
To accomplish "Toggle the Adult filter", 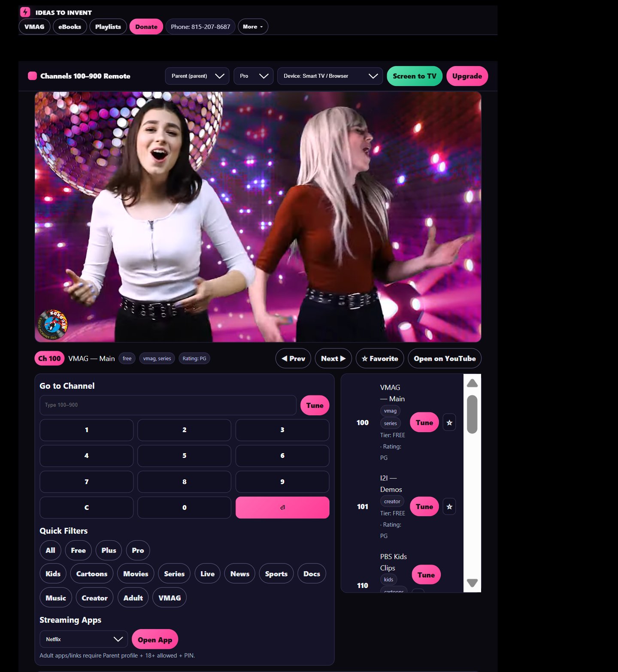I will click(133, 598).
